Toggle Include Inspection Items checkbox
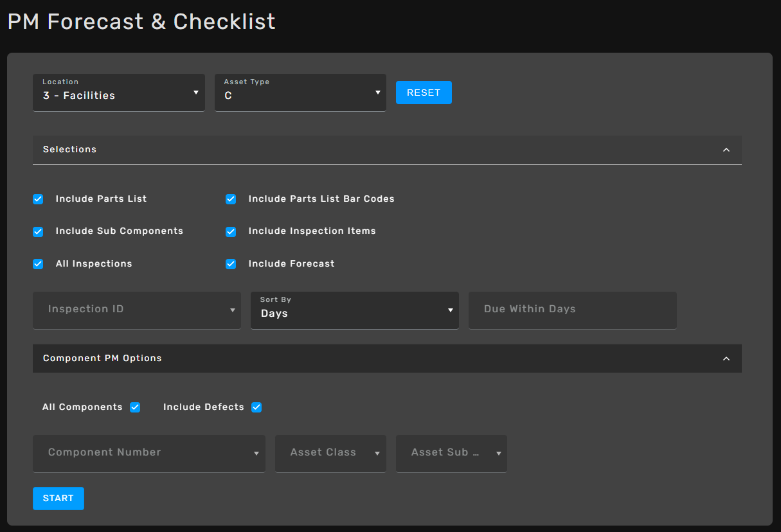Image resolution: width=781 pixels, height=532 pixels. point(231,231)
